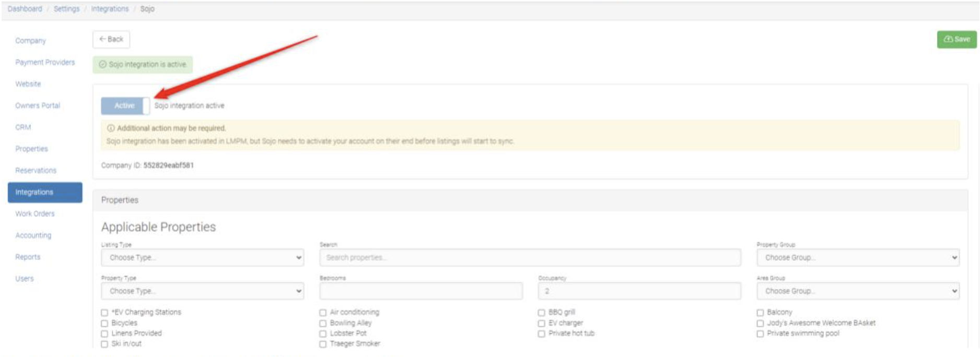Navigate to Integrations breadcrumb link
This screenshot has width=980, height=357.
point(110,9)
